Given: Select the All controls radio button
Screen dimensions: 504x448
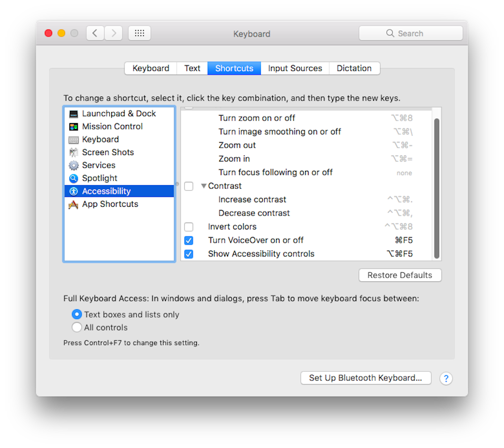Looking at the screenshot, I should pyautogui.click(x=77, y=327).
